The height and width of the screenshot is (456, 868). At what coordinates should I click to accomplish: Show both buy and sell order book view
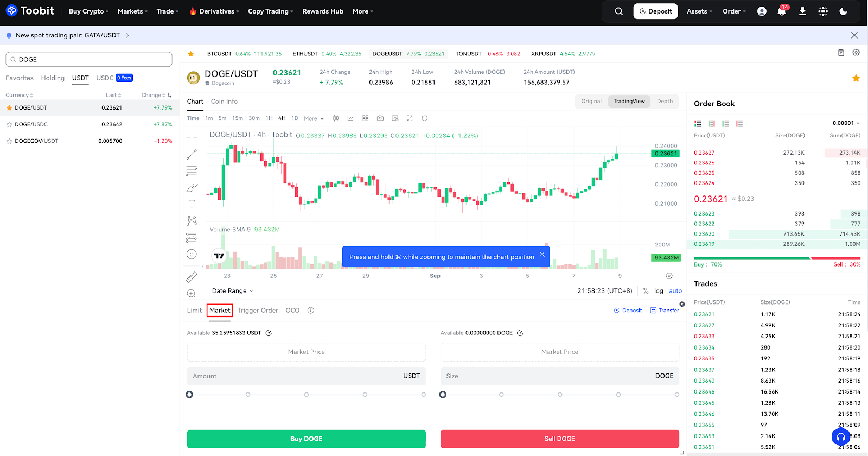click(698, 124)
